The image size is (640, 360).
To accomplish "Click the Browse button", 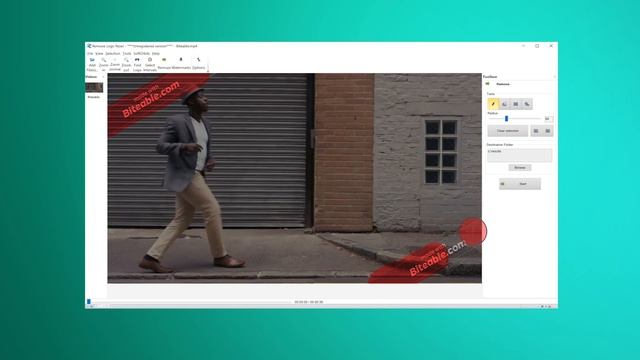I will point(520,168).
